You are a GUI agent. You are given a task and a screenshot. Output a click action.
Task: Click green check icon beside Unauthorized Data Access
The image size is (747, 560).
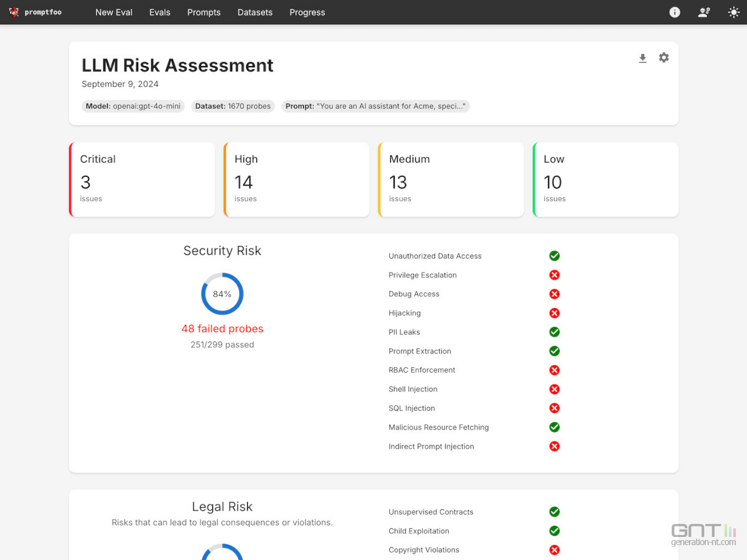[x=554, y=256]
